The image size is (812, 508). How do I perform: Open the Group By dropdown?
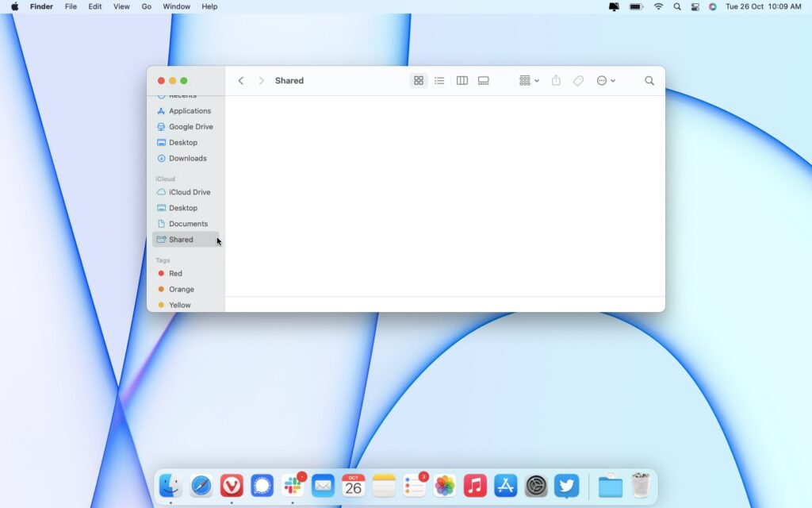tap(527, 80)
